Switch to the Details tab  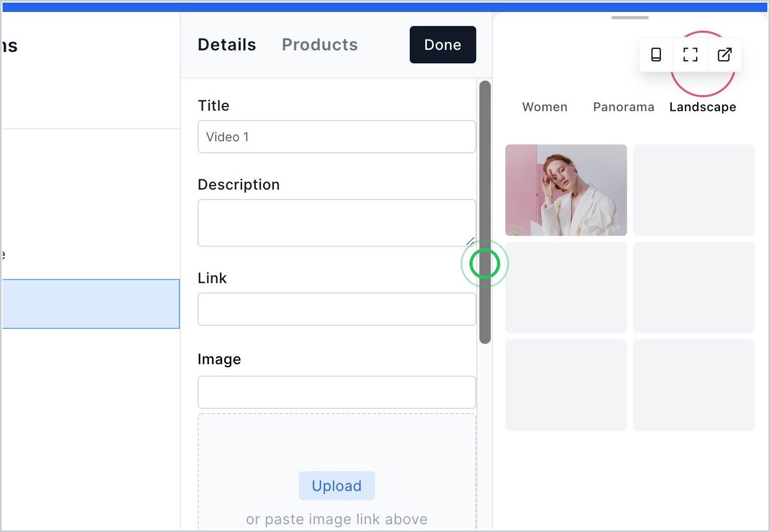click(x=227, y=45)
